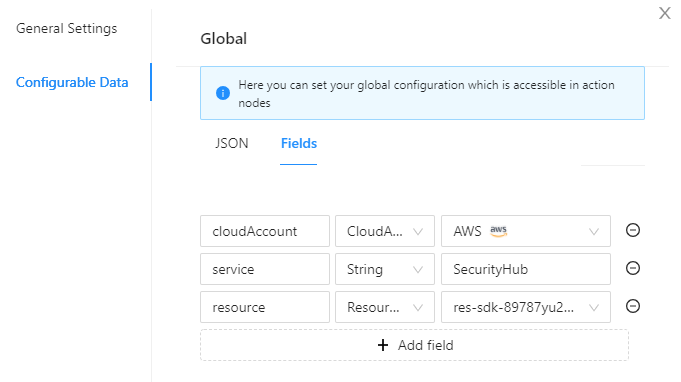Open the AWS account value dropdown
Viewport: 681px width, 382px height.
tap(526, 231)
